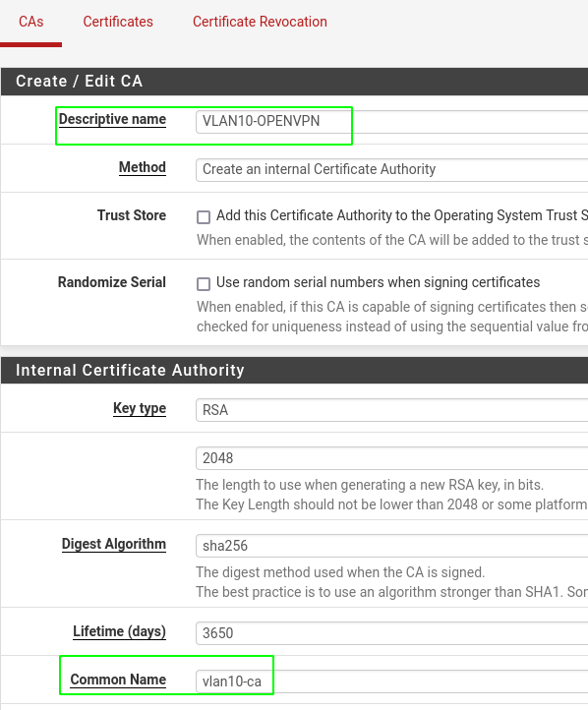Click 'Use random serial numbers when signing certificates' text

pyautogui.click(x=378, y=282)
